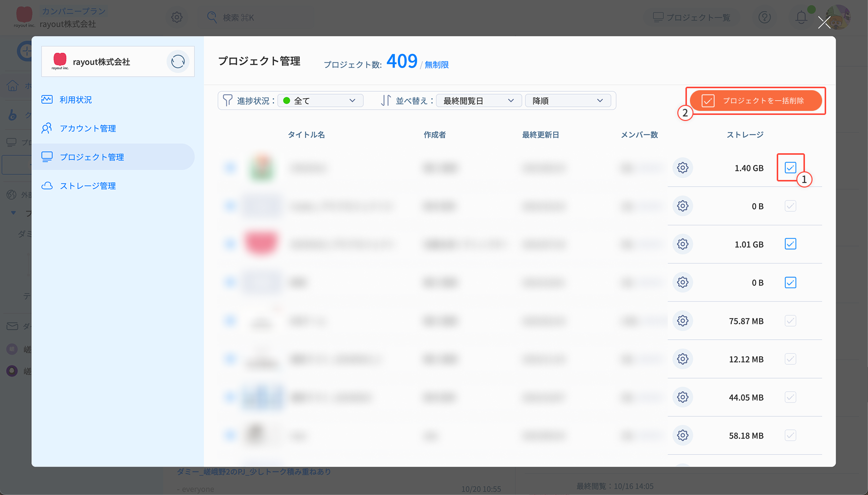Image resolution: width=868 pixels, height=495 pixels.
Task: Click the 44.05 MB storage value
Action: (746, 398)
